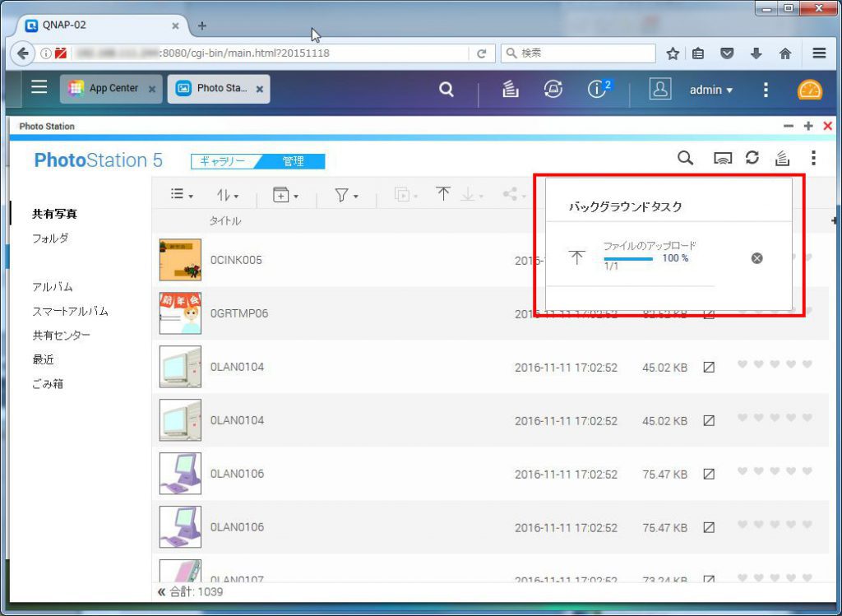This screenshot has height=616, width=842.
Task: Select フォルダ in sidebar
Action: [50, 238]
